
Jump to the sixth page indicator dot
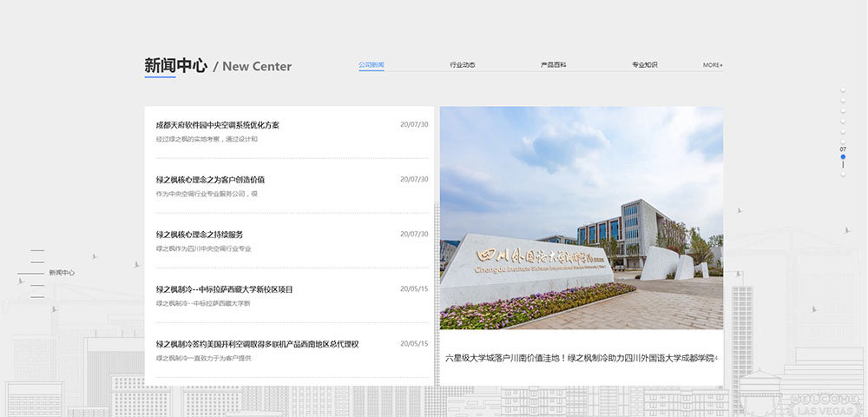843,142
